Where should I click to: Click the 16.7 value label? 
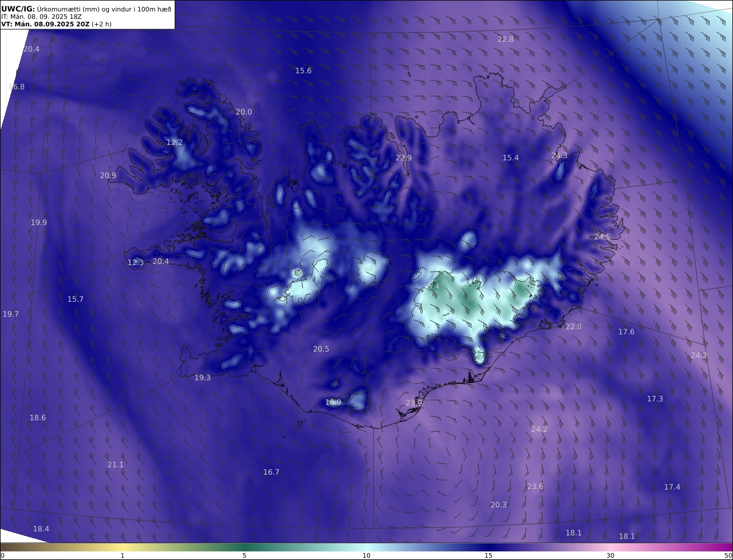(x=271, y=472)
